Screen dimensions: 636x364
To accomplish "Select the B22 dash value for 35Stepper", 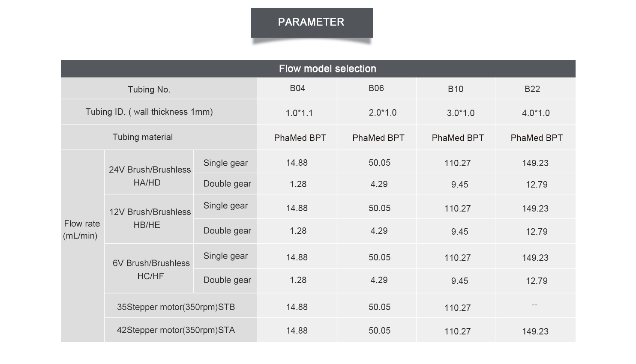I will [534, 305].
